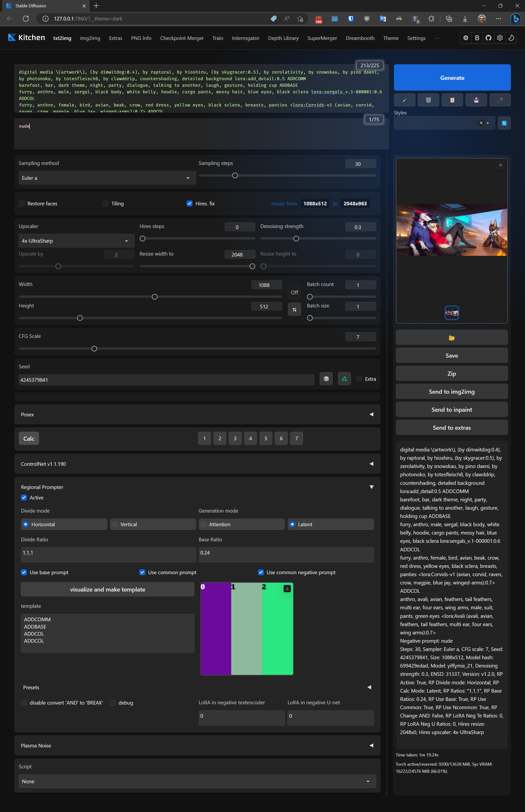Click the Send to inpaint button
The height and width of the screenshot is (812, 525).
click(451, 409)
